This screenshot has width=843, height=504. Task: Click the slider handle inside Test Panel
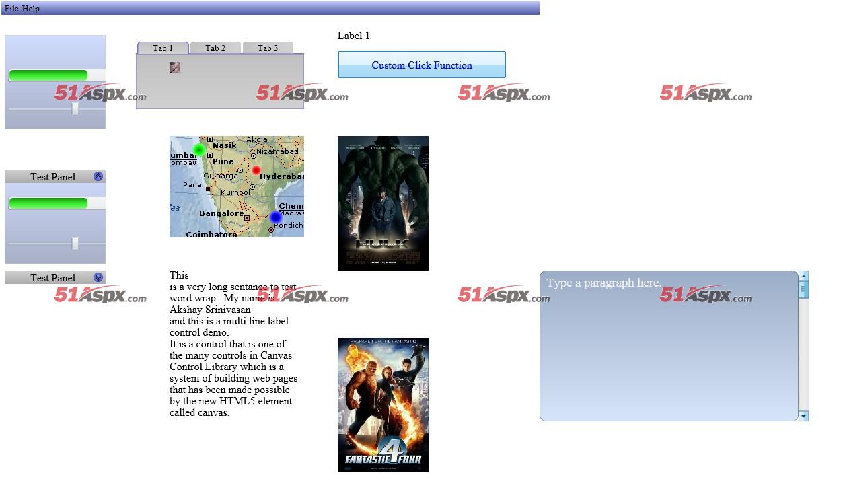coord(75,243)
